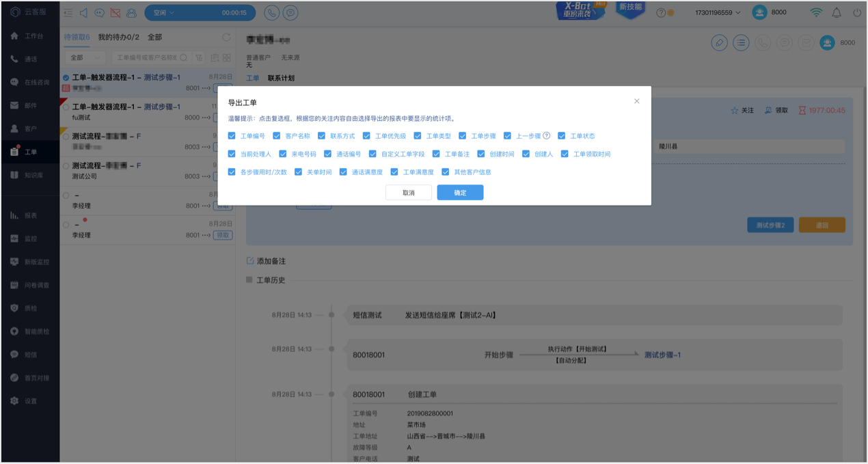The image size is (868, 464).
Task: Click the refresh icon in ticket list
Action: tap(227, 37)
